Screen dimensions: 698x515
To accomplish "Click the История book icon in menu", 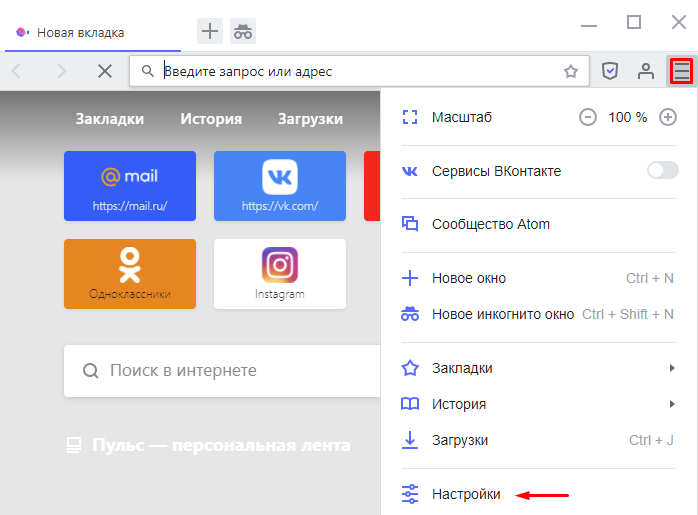I will tap(410, 404).
